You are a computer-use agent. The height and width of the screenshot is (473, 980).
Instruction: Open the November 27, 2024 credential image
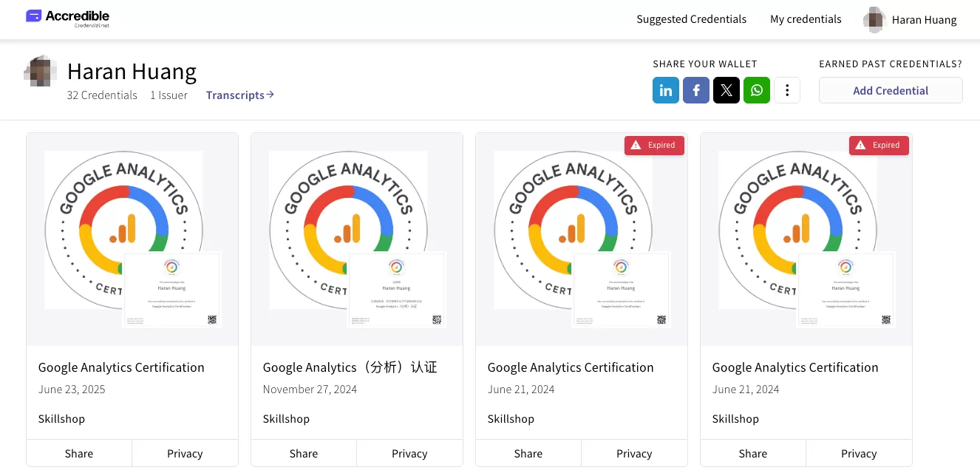pyautogui.click(x=357, y=239)
